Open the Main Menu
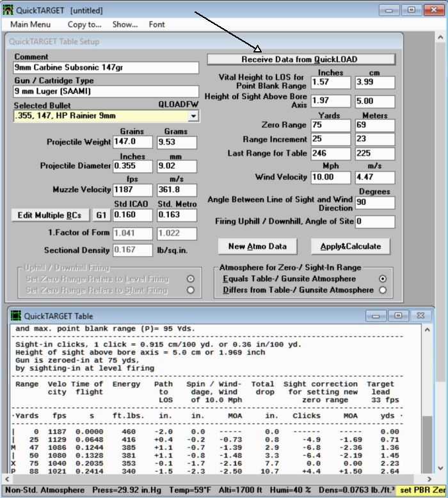Viewport: 448px width, 498px height. [x=30, y=24]
